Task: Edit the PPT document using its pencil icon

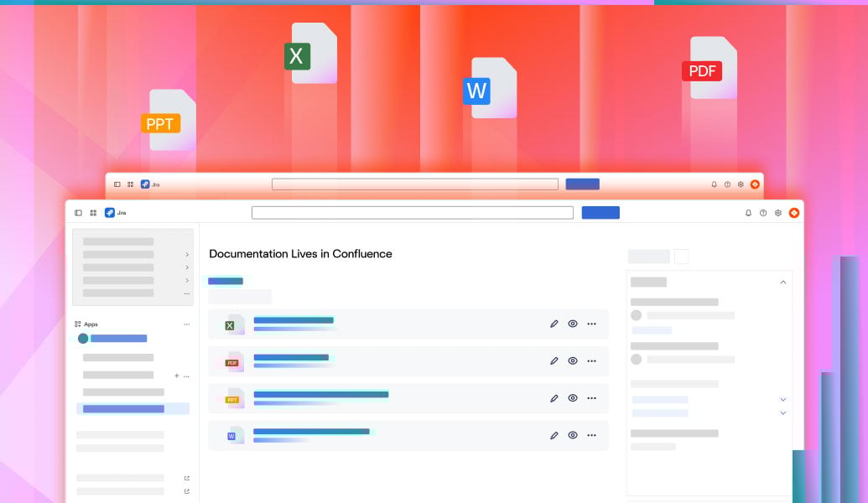Action: [554, 398]
